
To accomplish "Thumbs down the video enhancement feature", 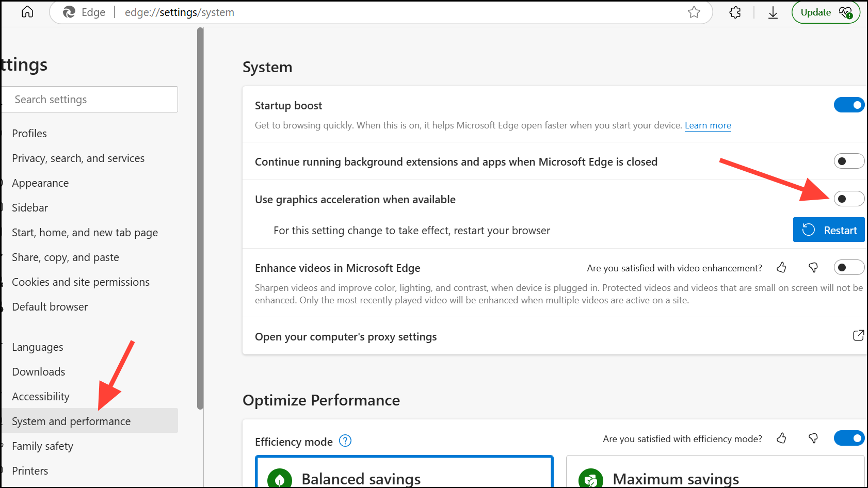I will (x=813, y=267).
